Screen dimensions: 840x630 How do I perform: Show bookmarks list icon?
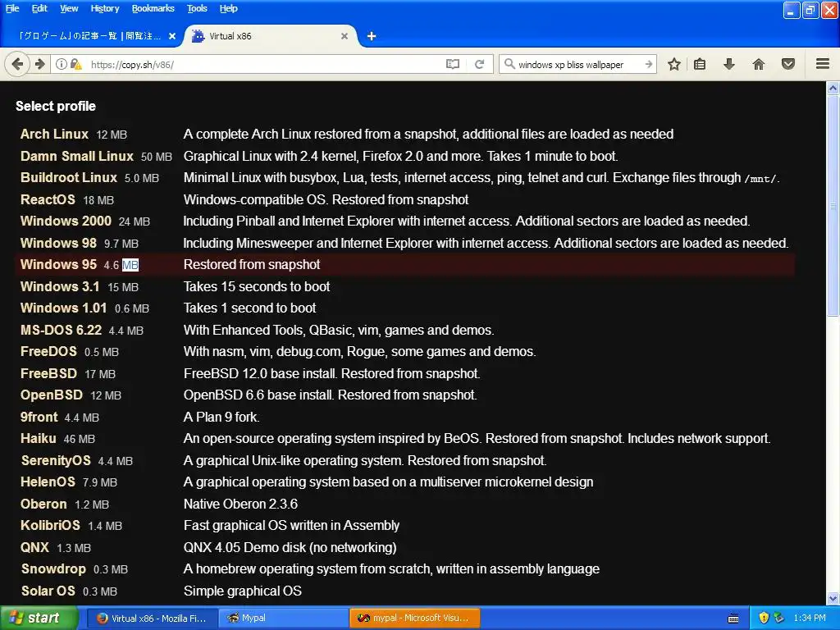[700, 64]
